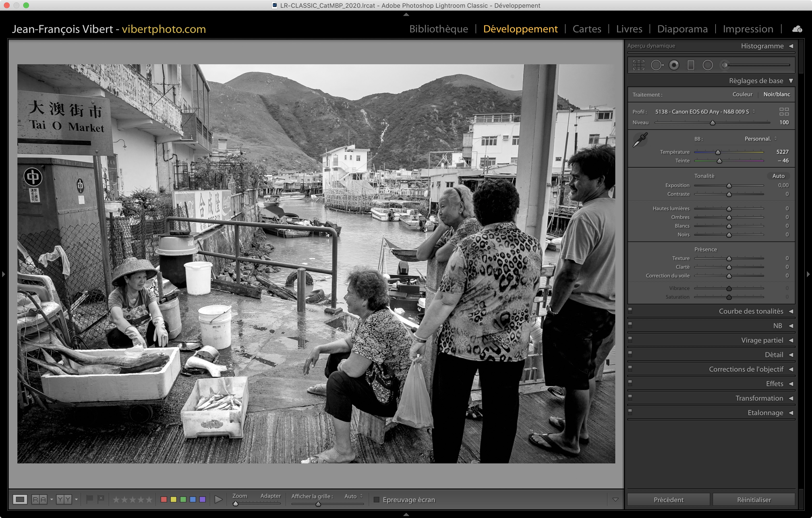This screenshot has height=518, width=812.
Task: Start the impromptu slideshow play button
Action: 218,499
